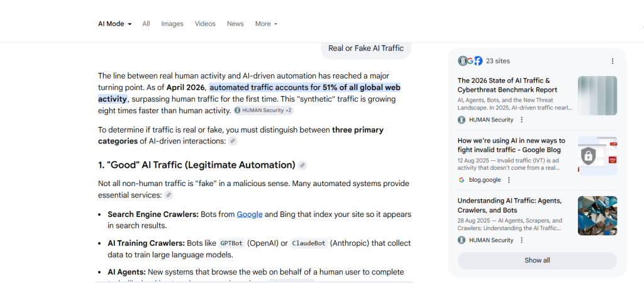Open '2026 State of AI Traffic' report thumbnail
Viewport: 644px width, 283px height.
597,96
